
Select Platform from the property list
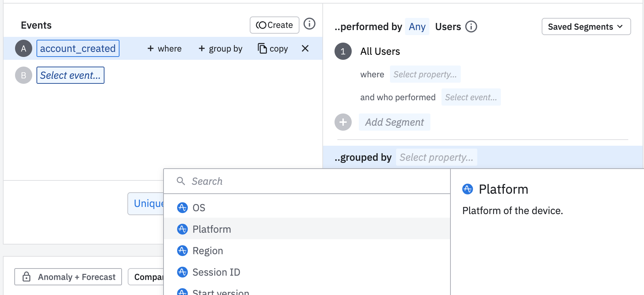[x=211, y=229]
